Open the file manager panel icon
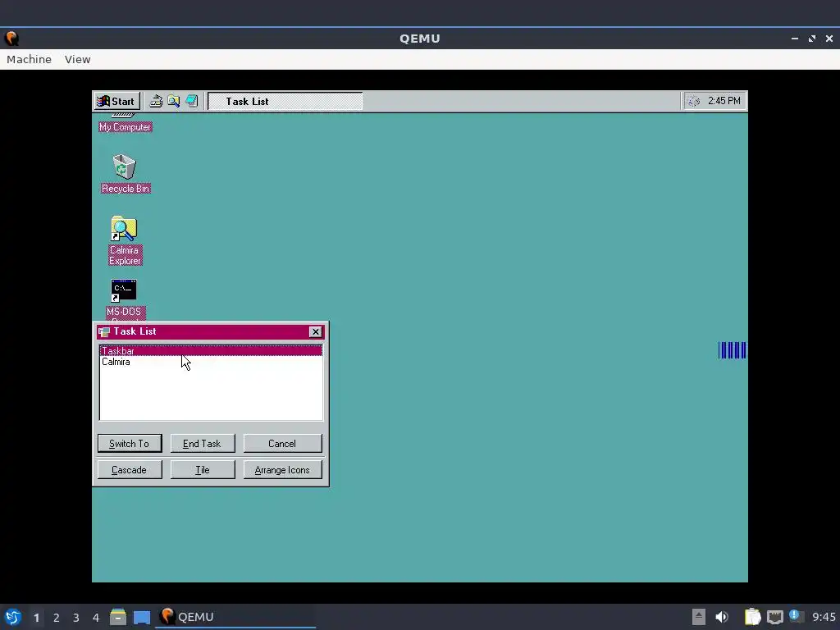Screen dimensions: 840x630 118,617
